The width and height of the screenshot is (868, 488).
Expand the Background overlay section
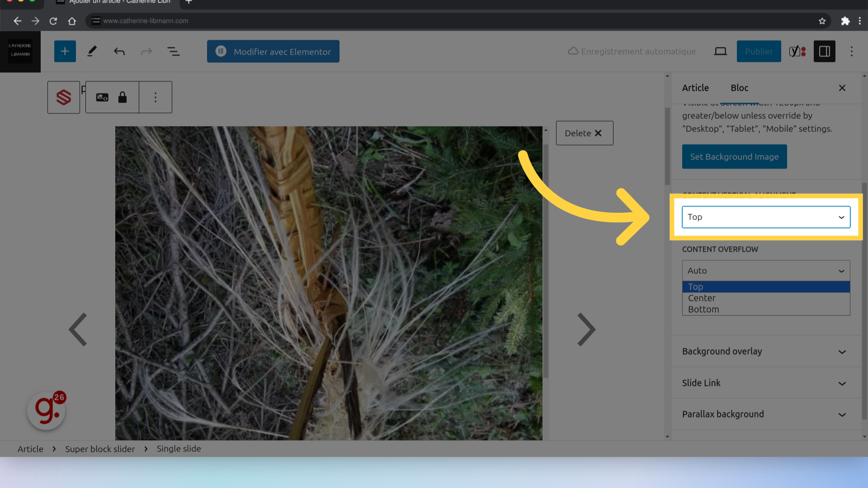click(x=765, y=351)
